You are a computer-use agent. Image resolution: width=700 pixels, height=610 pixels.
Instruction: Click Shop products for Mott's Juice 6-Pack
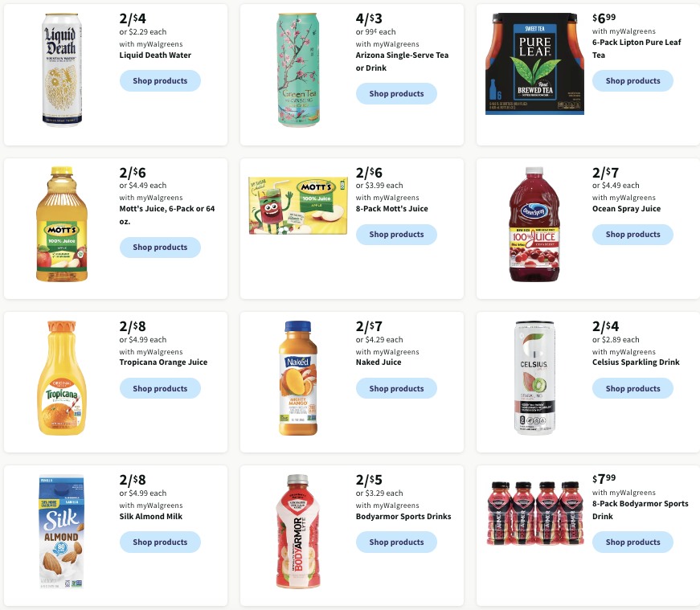click(x=160, y=247)
